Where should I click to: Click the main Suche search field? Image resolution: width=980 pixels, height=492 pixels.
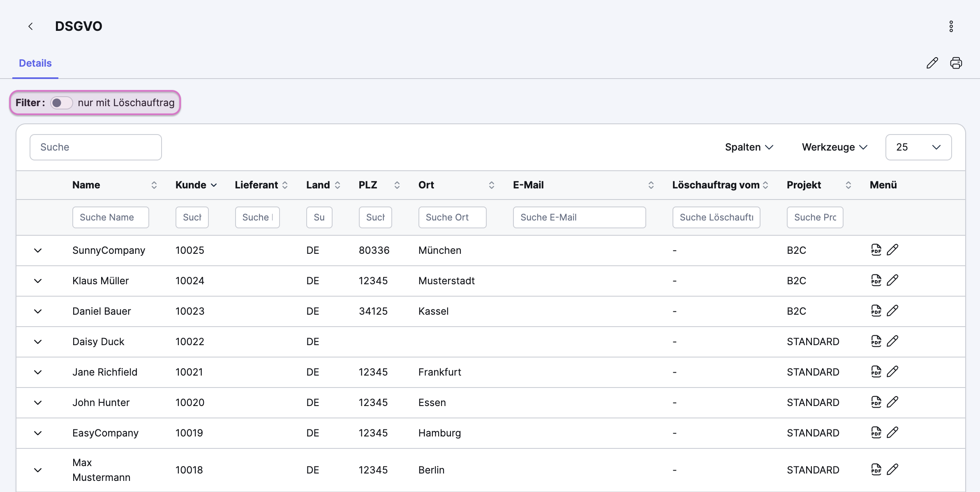(95, 147)
